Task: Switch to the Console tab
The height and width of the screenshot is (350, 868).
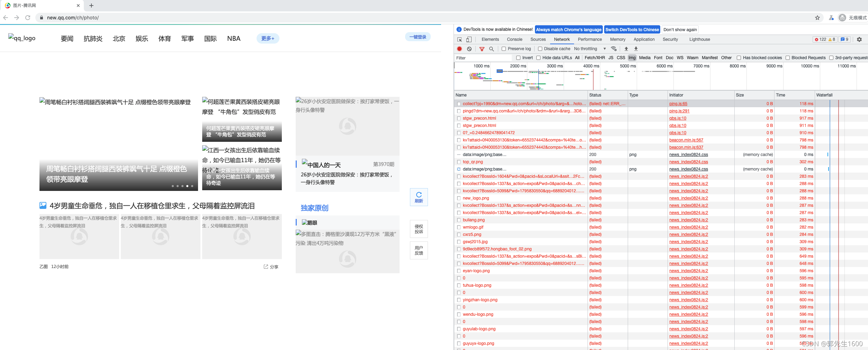Action: (x=514, y=39)
